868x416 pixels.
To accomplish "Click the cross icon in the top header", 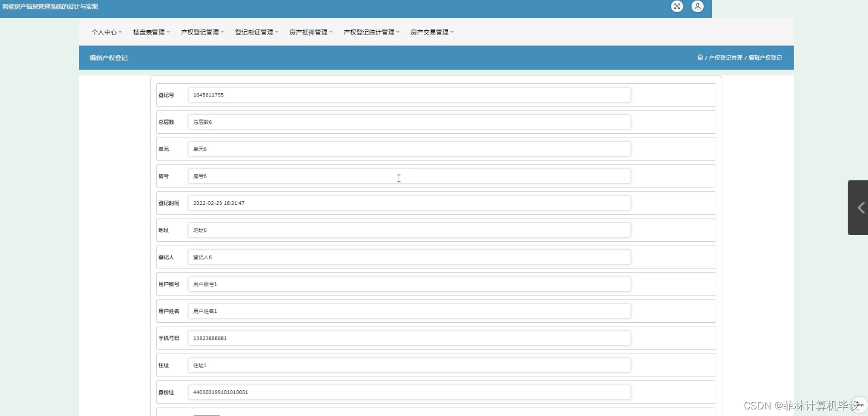I will pyautogui.click(x=677, y=6).
